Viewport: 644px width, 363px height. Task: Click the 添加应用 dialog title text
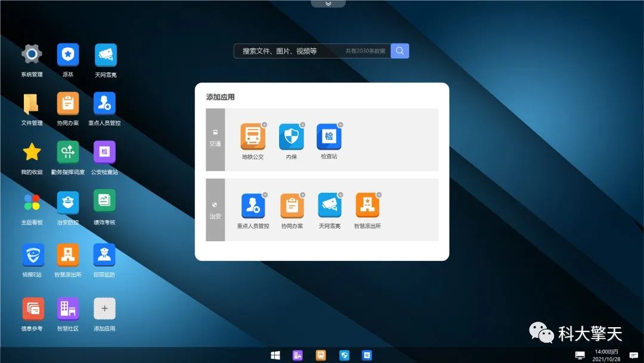click(220, 97)
